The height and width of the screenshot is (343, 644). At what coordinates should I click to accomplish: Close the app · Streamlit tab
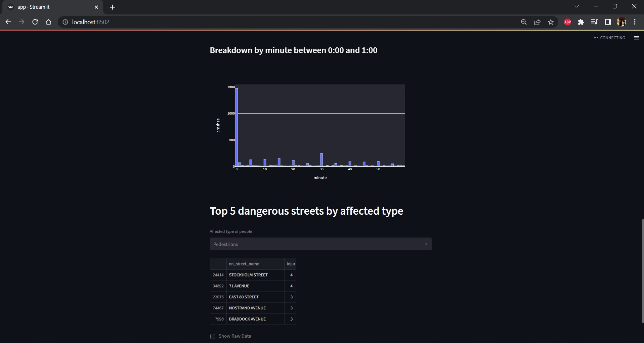[96, 7]
